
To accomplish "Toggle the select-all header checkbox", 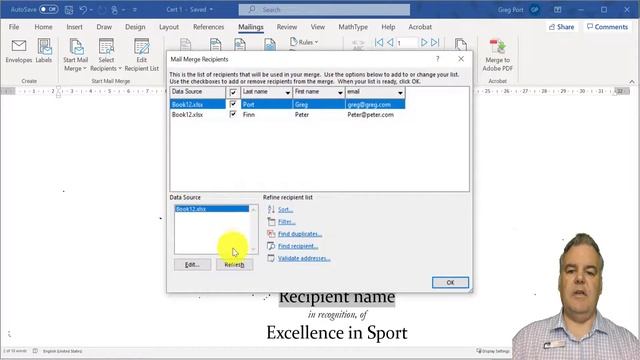I will tap(233, 92).
